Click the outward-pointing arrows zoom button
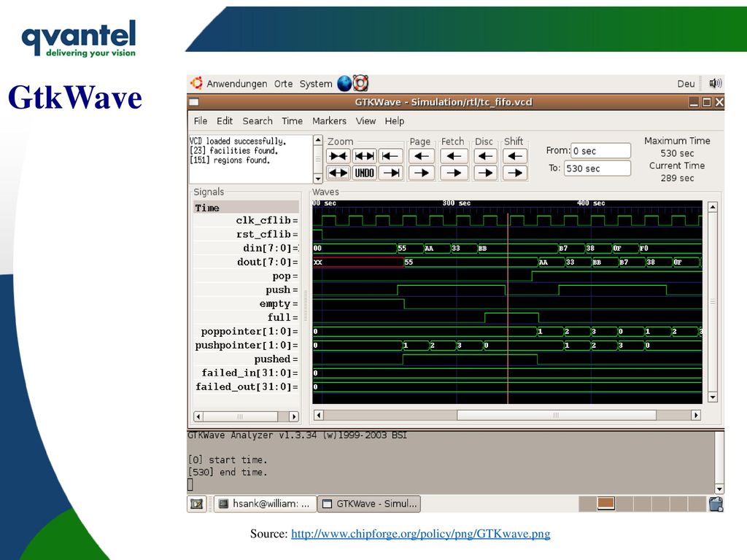This screenshot has height=560, width=747. tap(338, 173)
